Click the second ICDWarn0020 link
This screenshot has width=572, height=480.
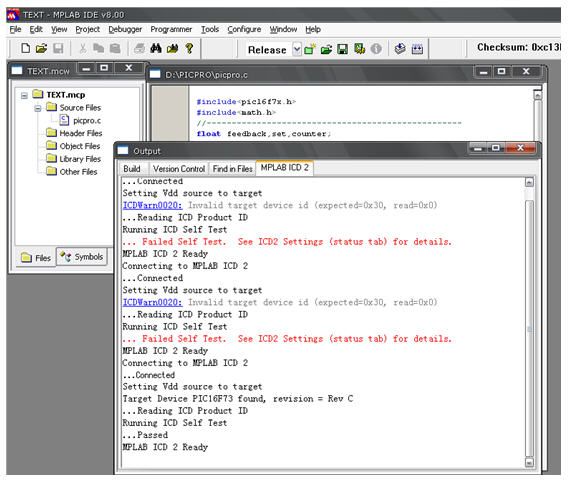152,302
